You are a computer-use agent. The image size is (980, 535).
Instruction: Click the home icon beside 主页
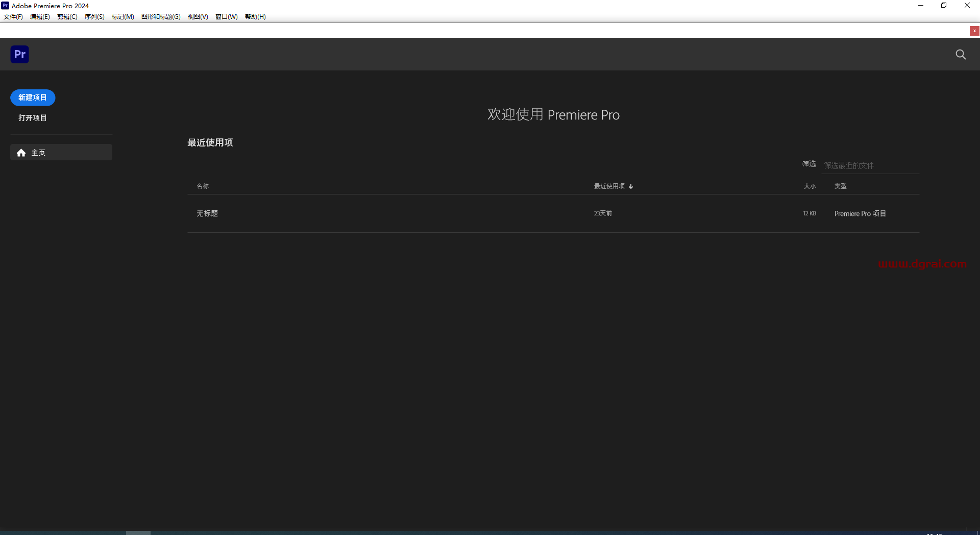pos(21,153)
